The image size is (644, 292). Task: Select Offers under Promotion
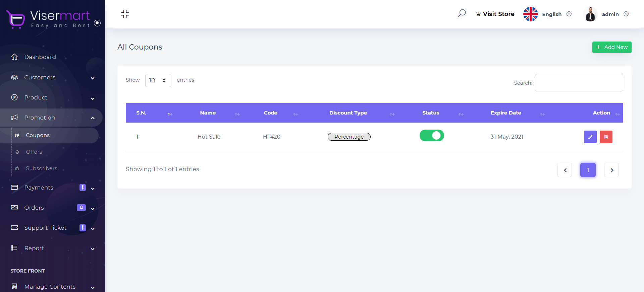pyautogui.click(x=34, y=152)
